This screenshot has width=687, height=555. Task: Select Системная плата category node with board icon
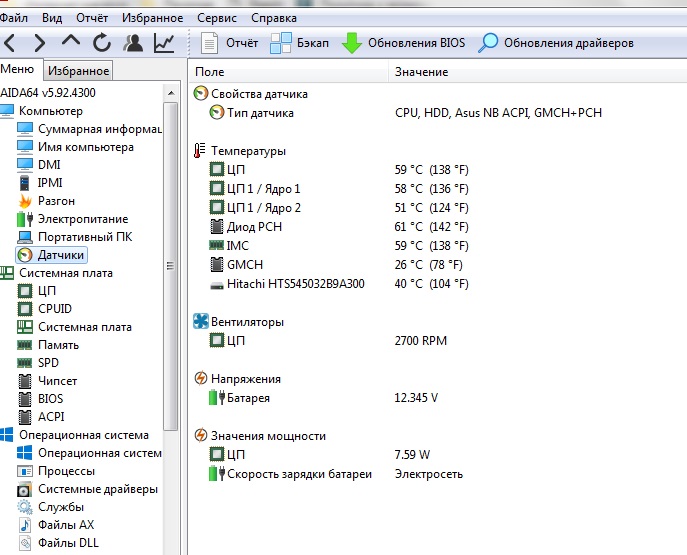point(57,273)
